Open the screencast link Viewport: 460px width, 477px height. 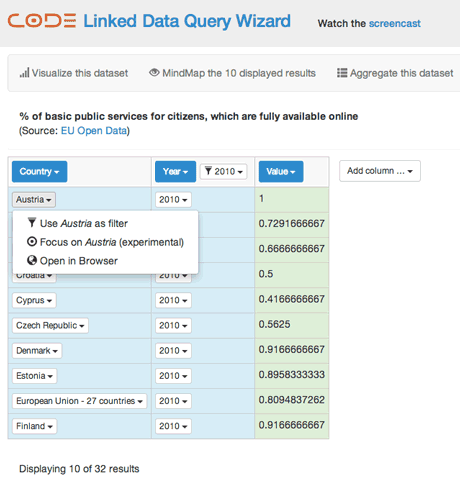click(x=395, y=23)
